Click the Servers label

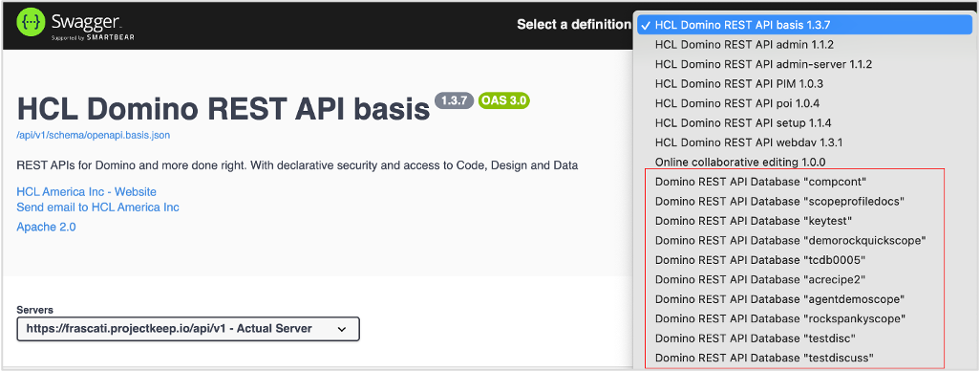click(x=35, y=310)
